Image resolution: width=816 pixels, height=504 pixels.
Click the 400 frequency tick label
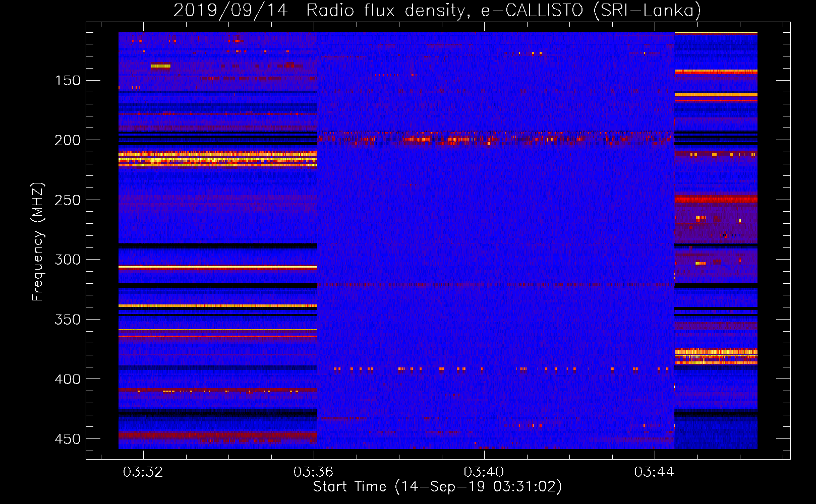pyautogui.click(x=67, y=379)
